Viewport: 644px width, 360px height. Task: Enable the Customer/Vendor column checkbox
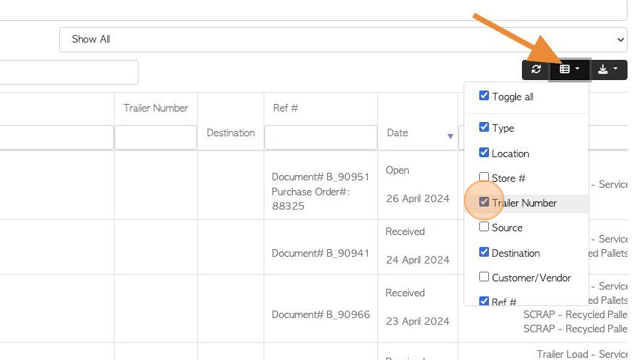pyautogui.click(x=484, y=277)
